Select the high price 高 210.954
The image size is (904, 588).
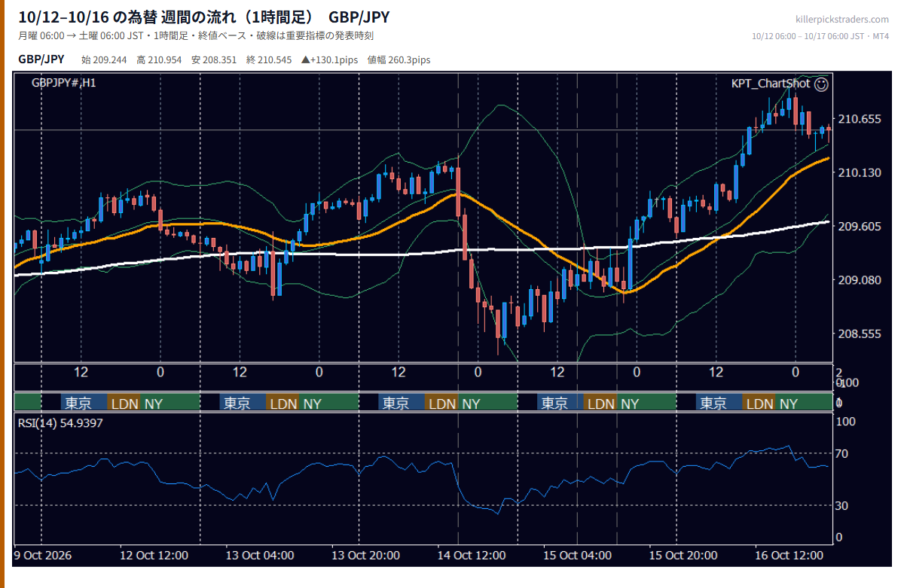click(x=159, y=60)
